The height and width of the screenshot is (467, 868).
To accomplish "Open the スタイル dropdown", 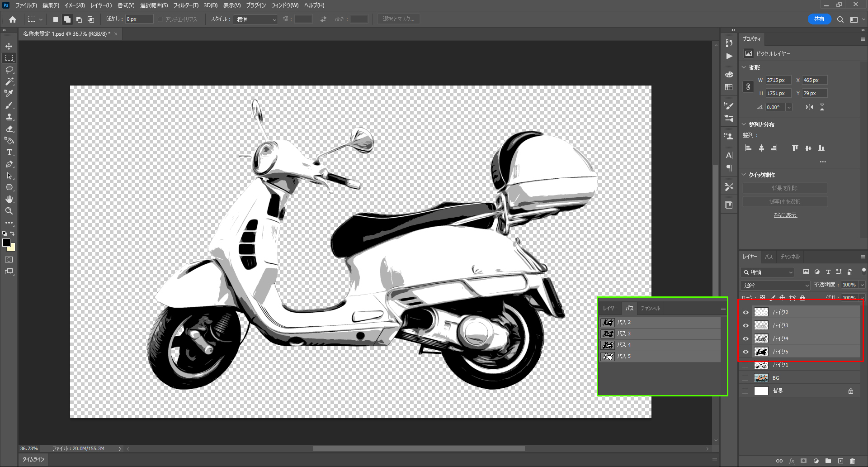I will 256,19.
